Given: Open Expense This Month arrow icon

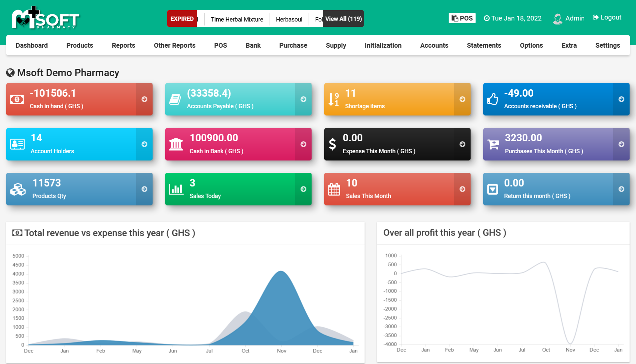Looking at the screenshot, I should tap(462, 144).
